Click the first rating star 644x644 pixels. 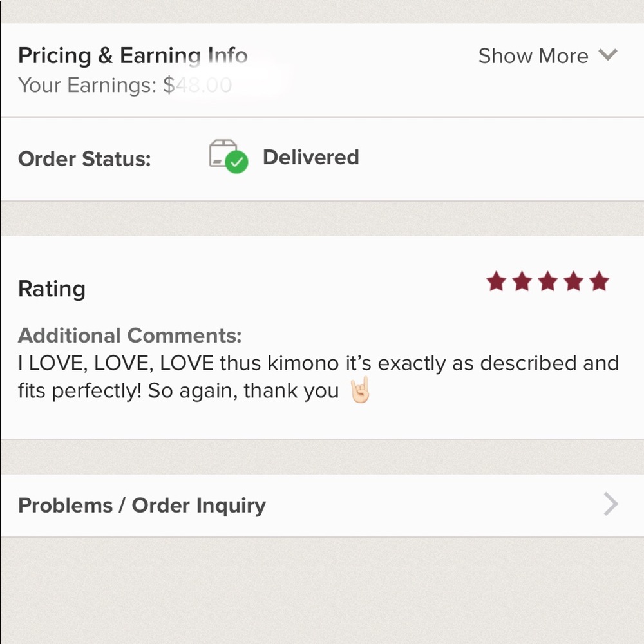[496, 281]
